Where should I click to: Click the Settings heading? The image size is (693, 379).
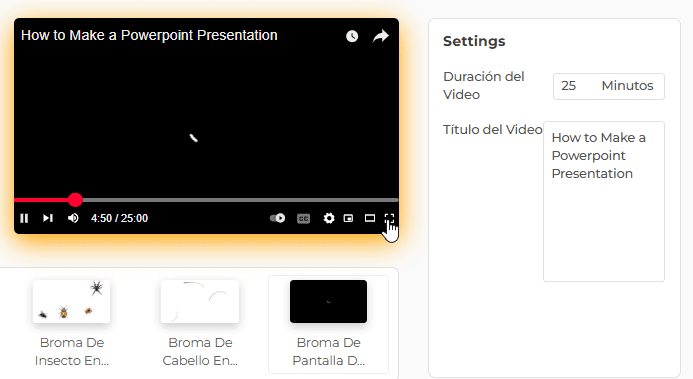[x=474, y=41]
